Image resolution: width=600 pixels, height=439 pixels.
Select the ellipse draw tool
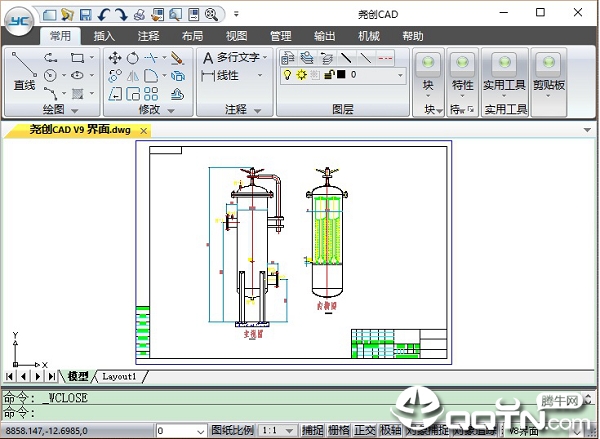point(77,75)
